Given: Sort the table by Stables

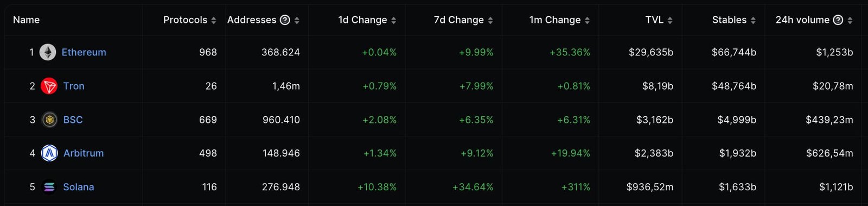Looking at the screenshot, I should pos(753,20).
